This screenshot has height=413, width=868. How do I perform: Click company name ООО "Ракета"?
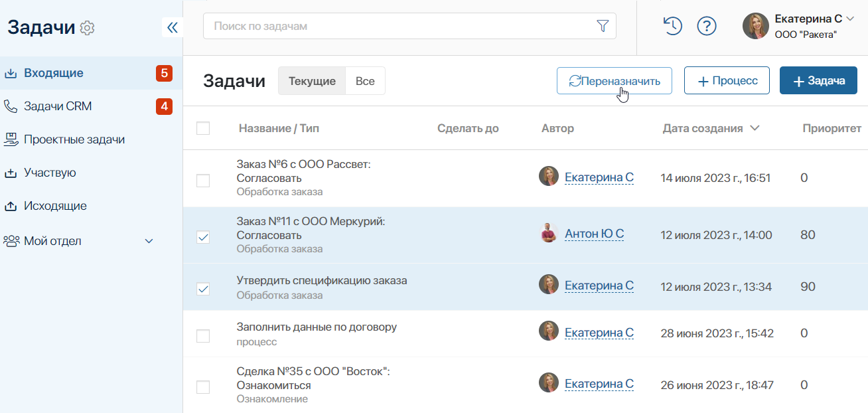(x=806, y=35)
